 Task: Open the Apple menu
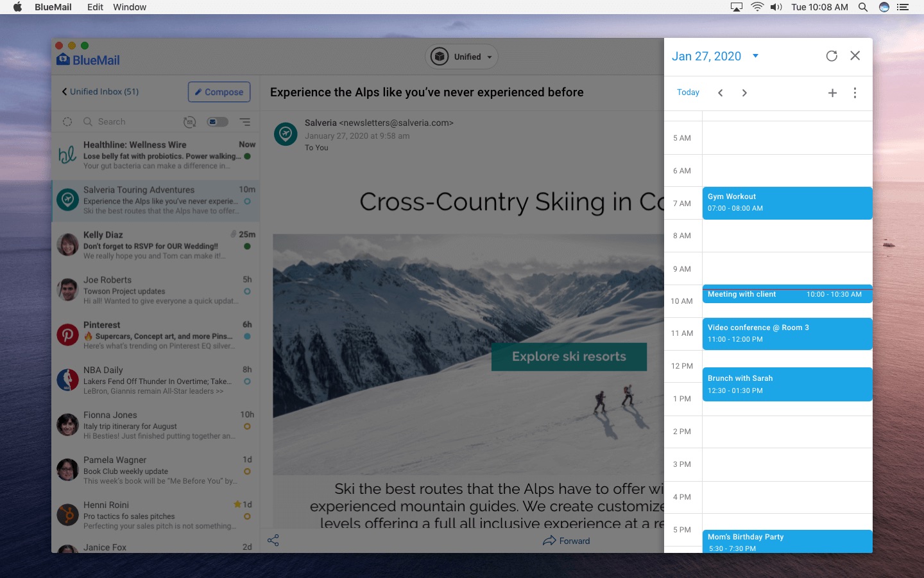coord(17,7)
